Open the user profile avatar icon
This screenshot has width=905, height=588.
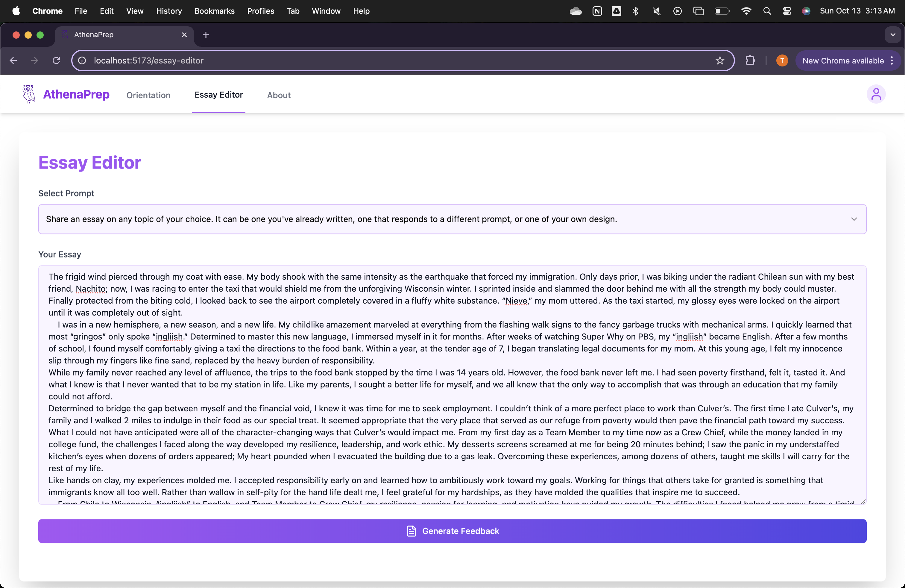tap(876, 94)
